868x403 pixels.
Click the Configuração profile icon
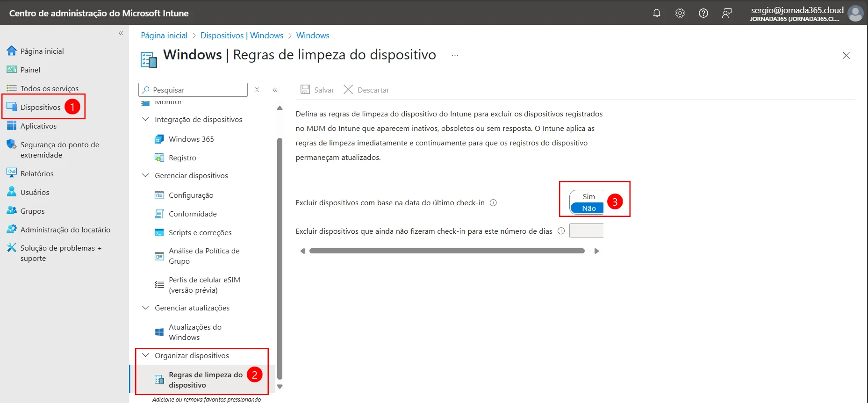[159, 195]
